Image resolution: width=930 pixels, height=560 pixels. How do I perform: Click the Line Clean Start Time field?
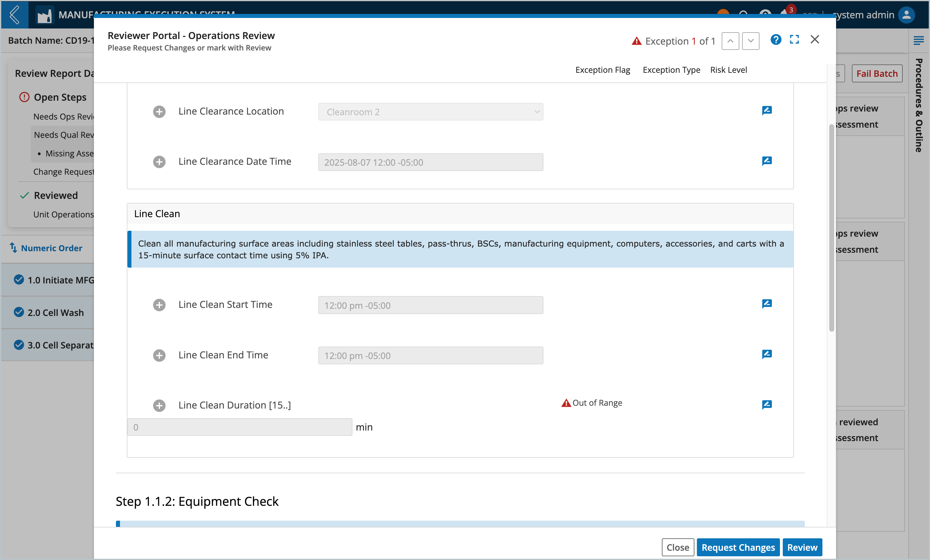pos(431,305)
